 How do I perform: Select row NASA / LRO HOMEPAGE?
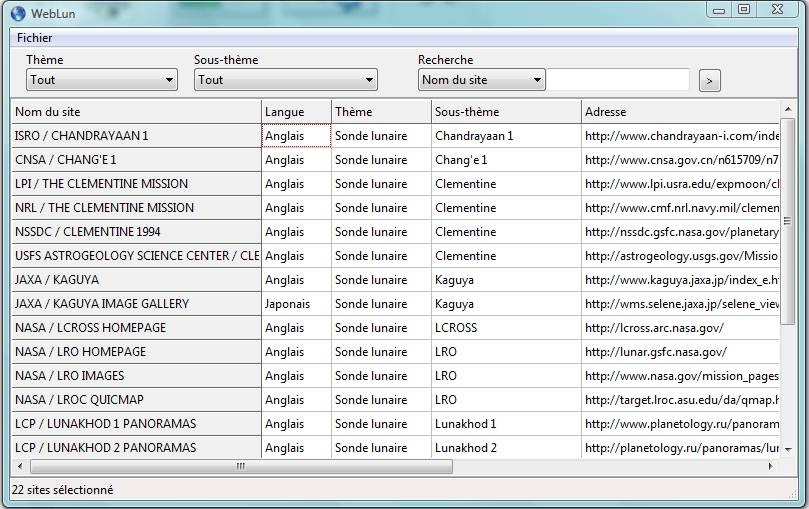(x=136, y=352)
